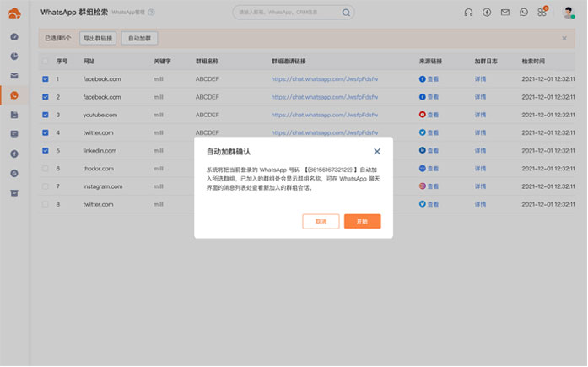Click thodor.com website cell
588x367 pixels.
tap(98, 169)
